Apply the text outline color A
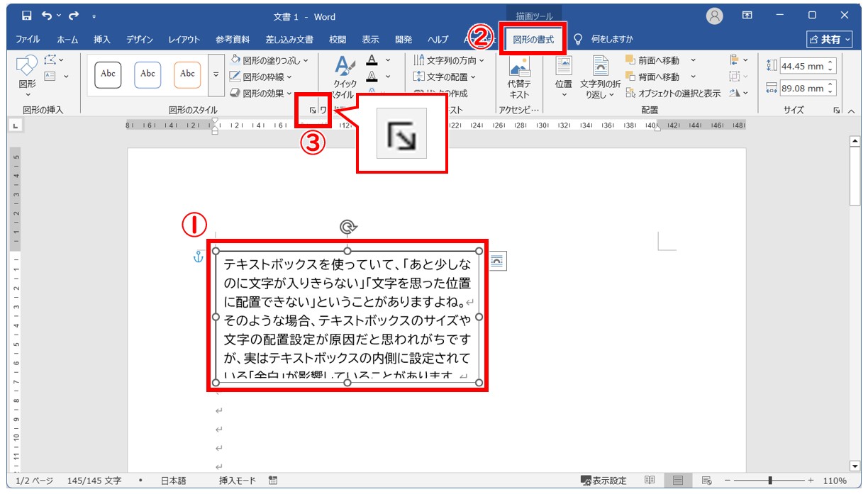The height and width of the screenshot is (494, 868). tap(372, 77)
